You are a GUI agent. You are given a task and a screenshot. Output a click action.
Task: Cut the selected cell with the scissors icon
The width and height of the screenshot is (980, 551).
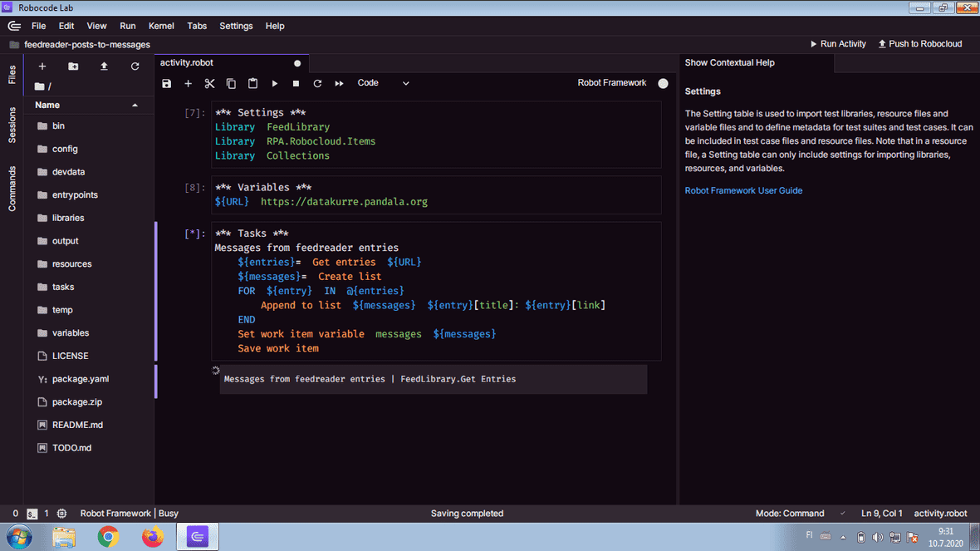(209, 83)
